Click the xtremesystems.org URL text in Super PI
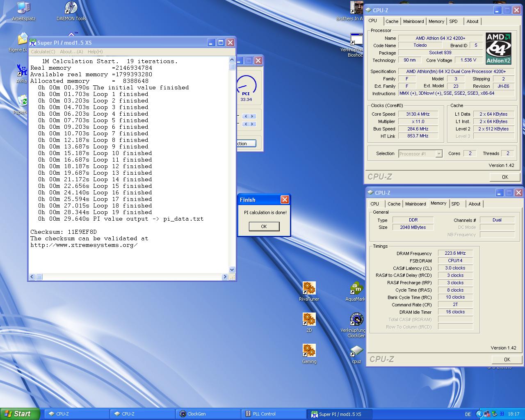Image resolution: width=525 pixels, height=420 pixels. click(84, 245)
